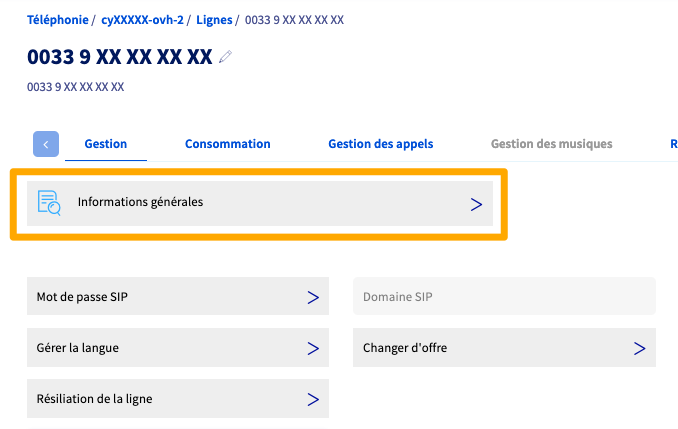Select the Gestion tab
This screenshot has width=678, height=429.
105,144
